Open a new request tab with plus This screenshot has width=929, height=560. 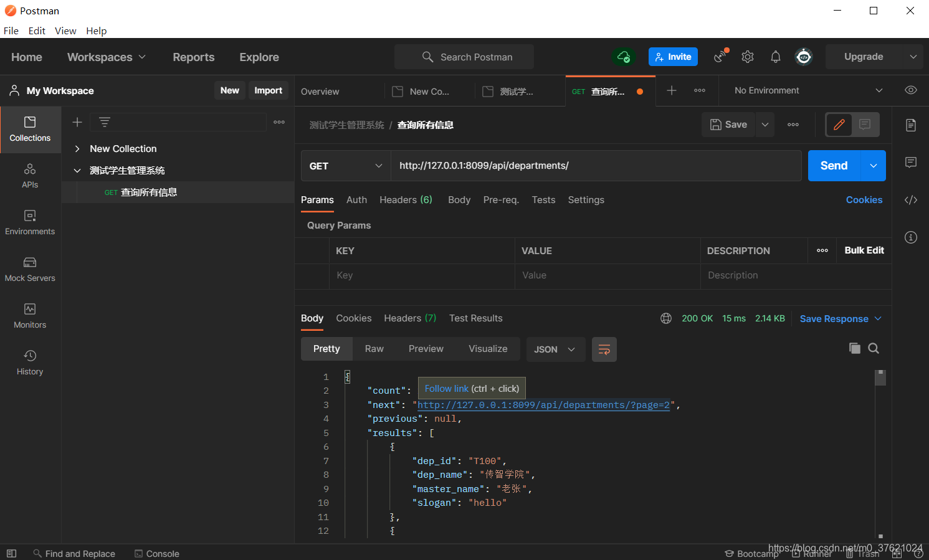click(672, 90)
